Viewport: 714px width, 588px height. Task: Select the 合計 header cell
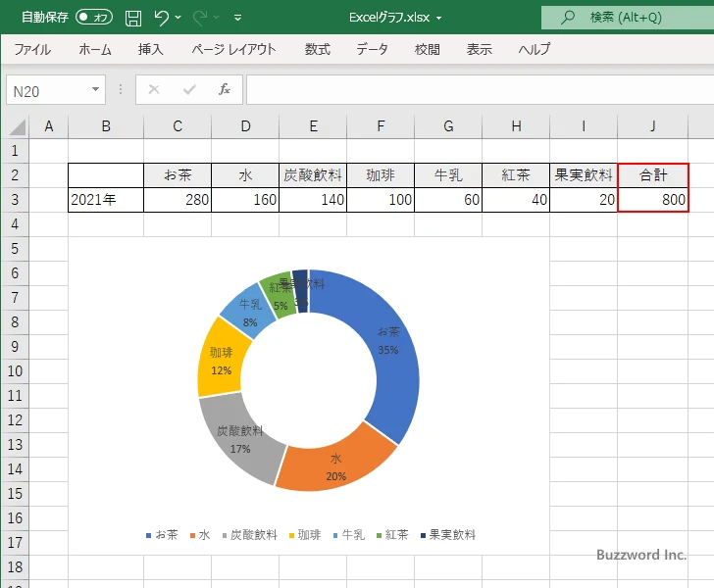coord(653,175)
